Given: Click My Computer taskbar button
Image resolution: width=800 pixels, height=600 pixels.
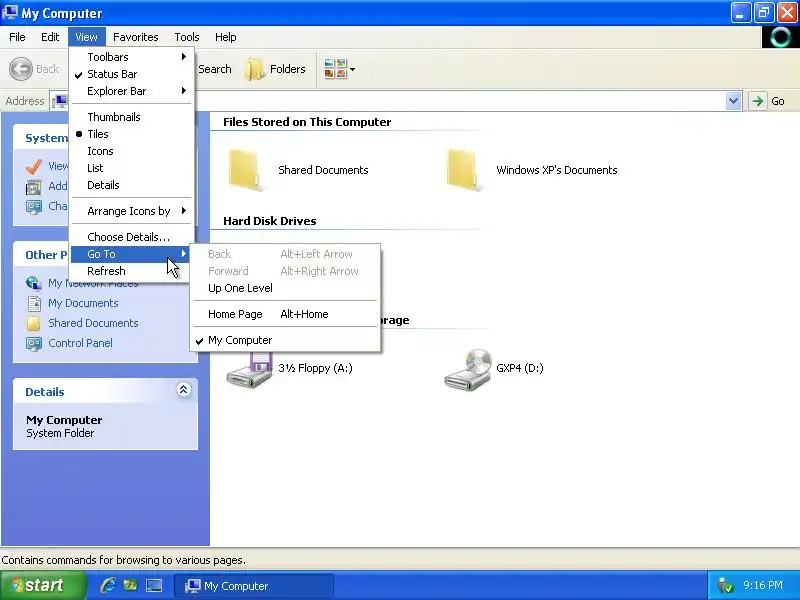Looking at the screenshot, I should pos(254,586).
